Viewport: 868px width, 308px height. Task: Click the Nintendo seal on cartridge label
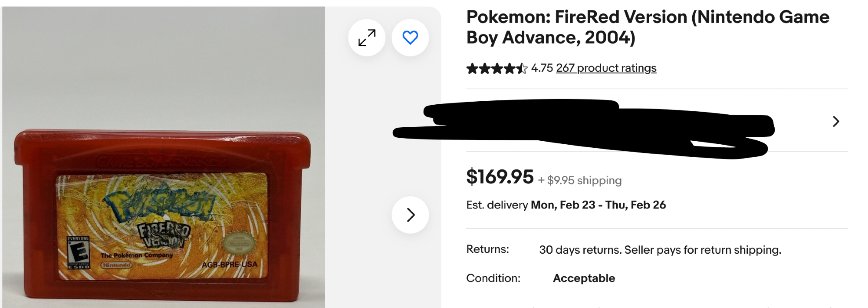pyautogui.click(x=237, y=244)
